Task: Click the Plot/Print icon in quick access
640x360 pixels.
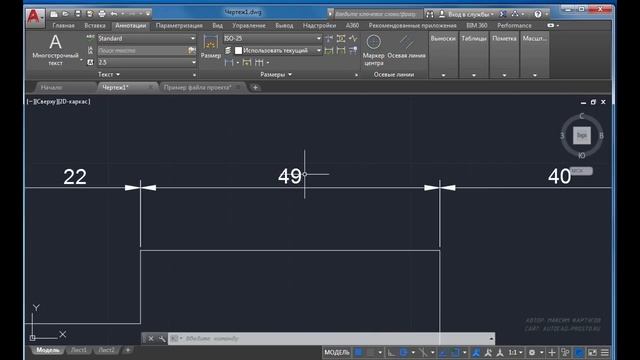Action: (x=102, y=14)
